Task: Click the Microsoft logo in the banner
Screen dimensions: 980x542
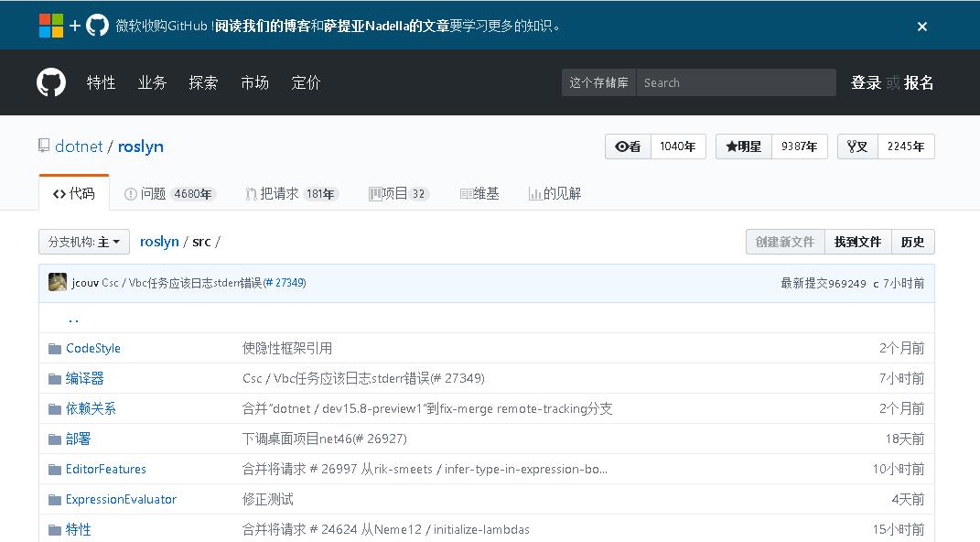Action: point(50,26)
